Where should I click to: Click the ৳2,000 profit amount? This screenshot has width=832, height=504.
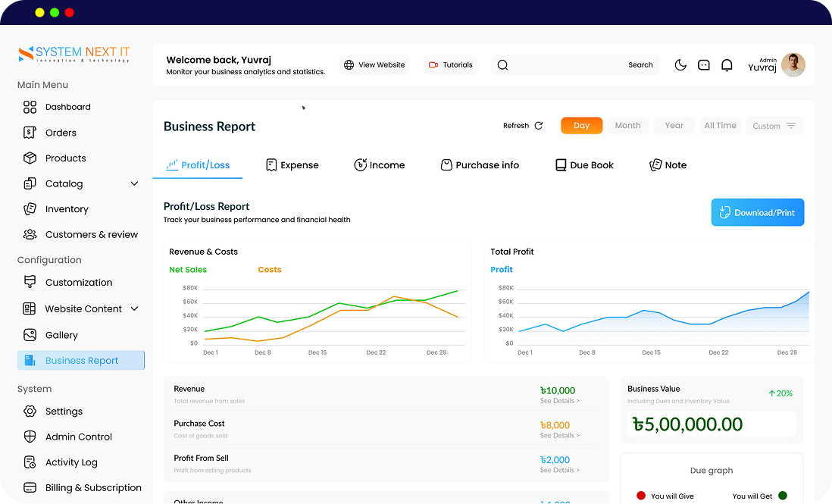click(555, 460)
